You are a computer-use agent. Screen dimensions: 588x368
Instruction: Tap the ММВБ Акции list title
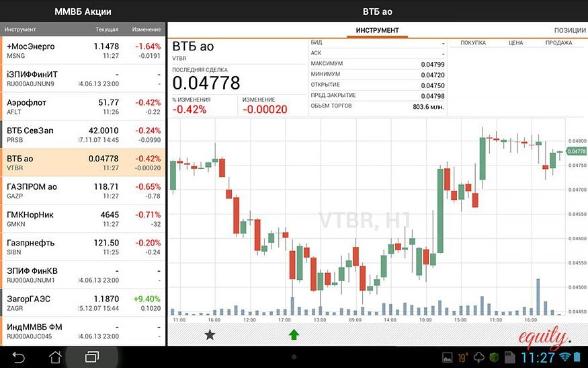83,11
